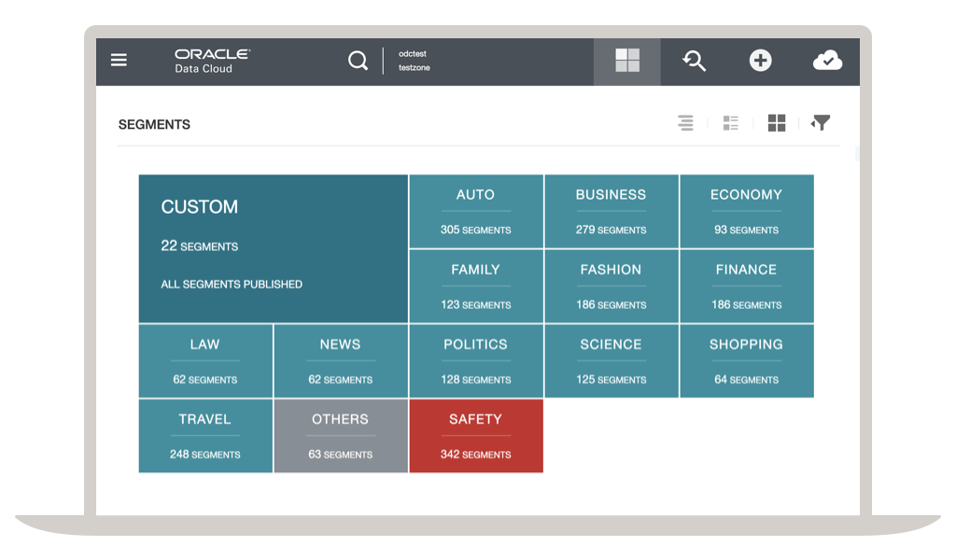The width and height of the screenshot is (956, 560).
Task: Open the LAW category tile
Action: tap(205, 361)
